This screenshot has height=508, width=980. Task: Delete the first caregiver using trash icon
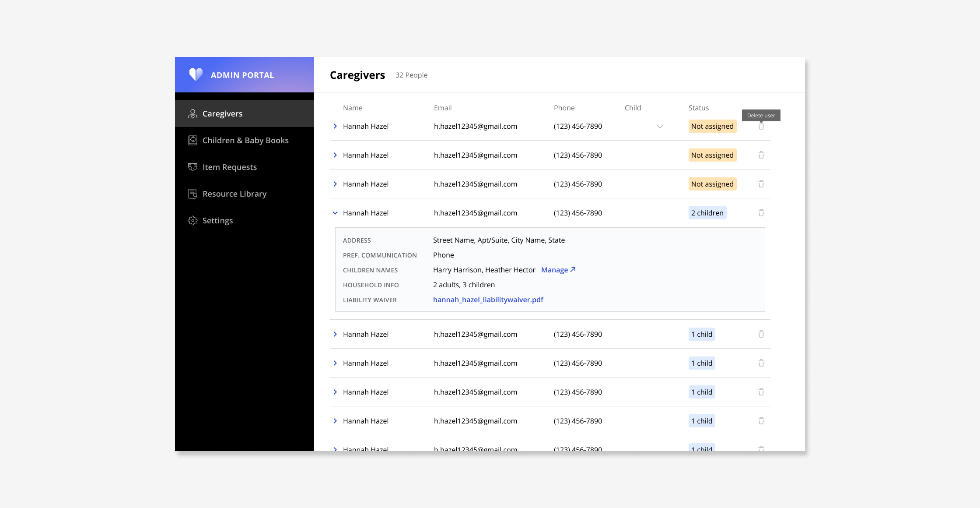point(761,127)
